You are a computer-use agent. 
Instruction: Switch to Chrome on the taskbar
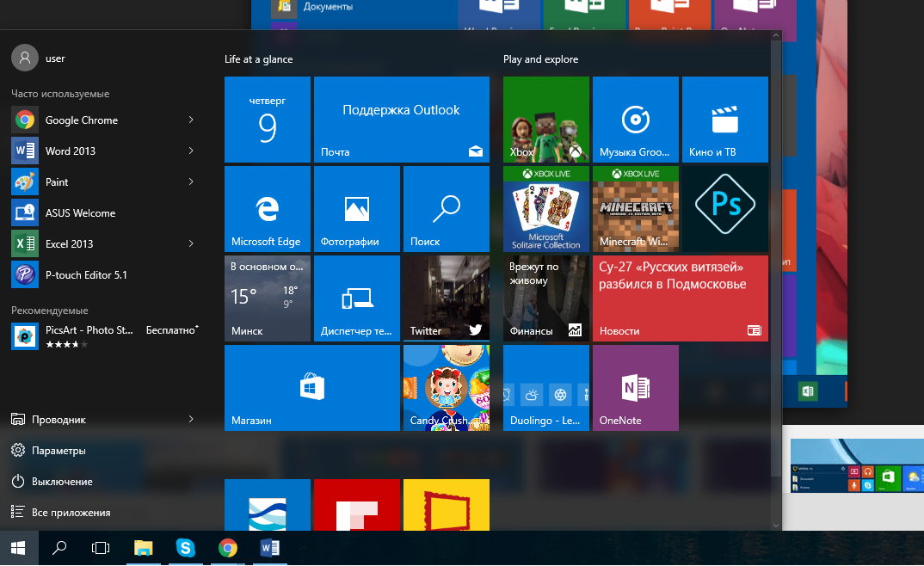[x=228, y=548]
